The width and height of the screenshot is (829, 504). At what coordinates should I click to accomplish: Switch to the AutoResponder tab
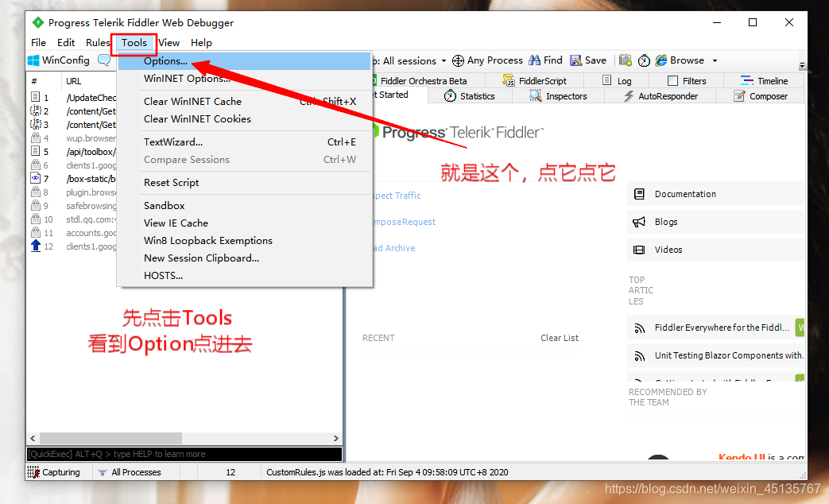660,96
